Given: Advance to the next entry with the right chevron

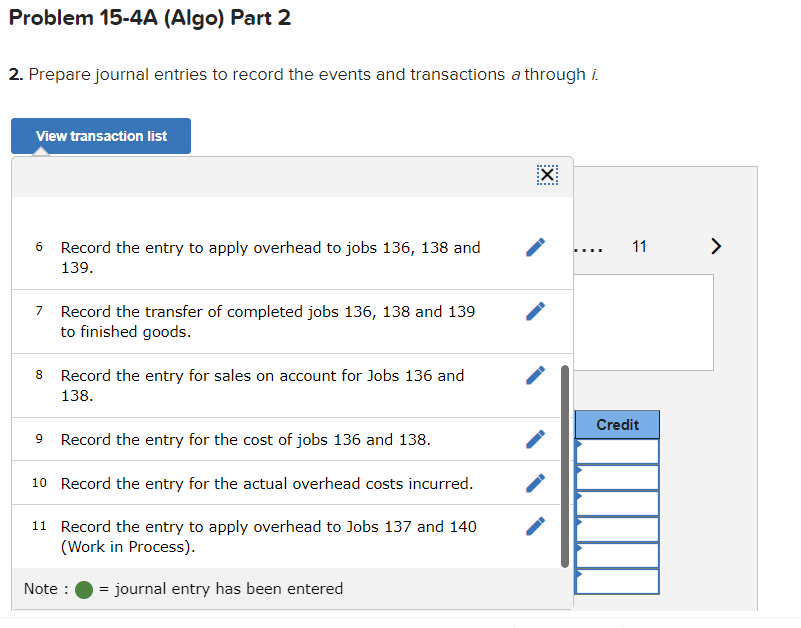Looking at the screenshot, I should point(716,246).
